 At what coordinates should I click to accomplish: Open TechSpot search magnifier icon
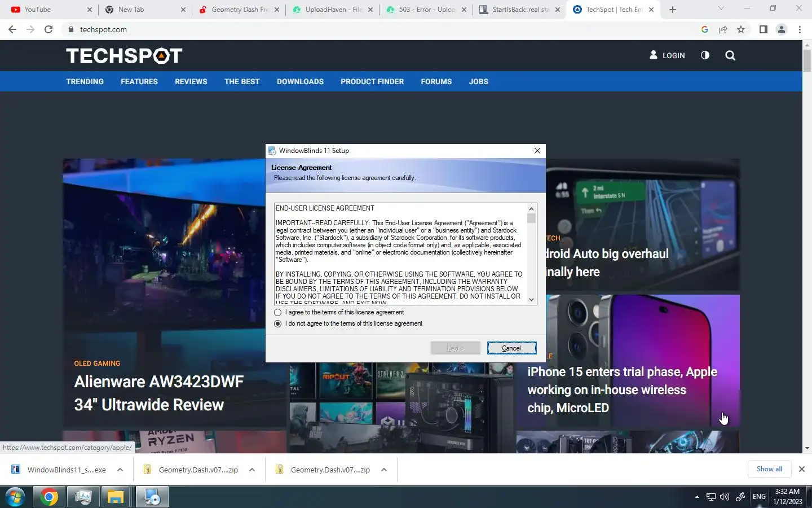point(730,55)
